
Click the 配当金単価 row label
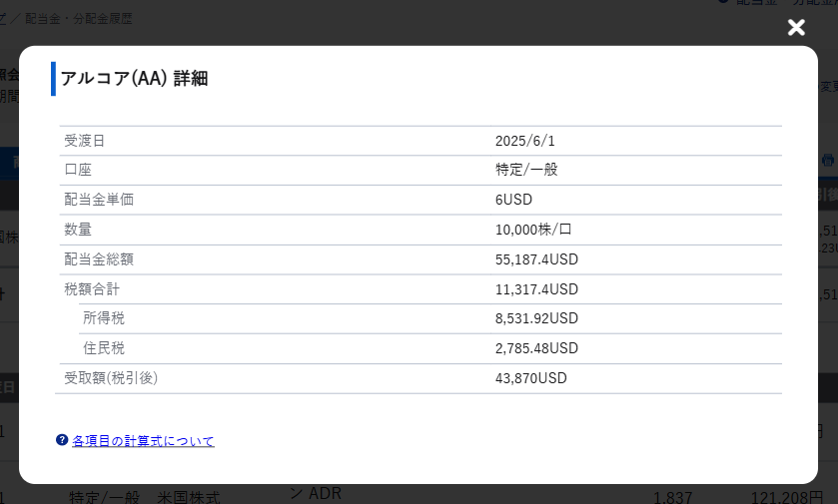click(x=98, y=200)
